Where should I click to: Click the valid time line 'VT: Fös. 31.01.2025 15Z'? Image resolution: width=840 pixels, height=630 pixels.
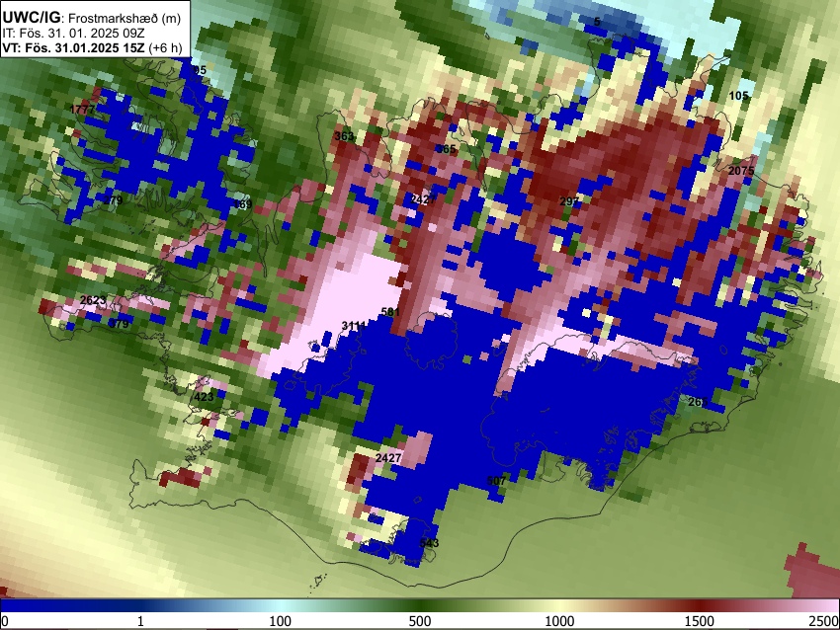click(x=73, y=47)
